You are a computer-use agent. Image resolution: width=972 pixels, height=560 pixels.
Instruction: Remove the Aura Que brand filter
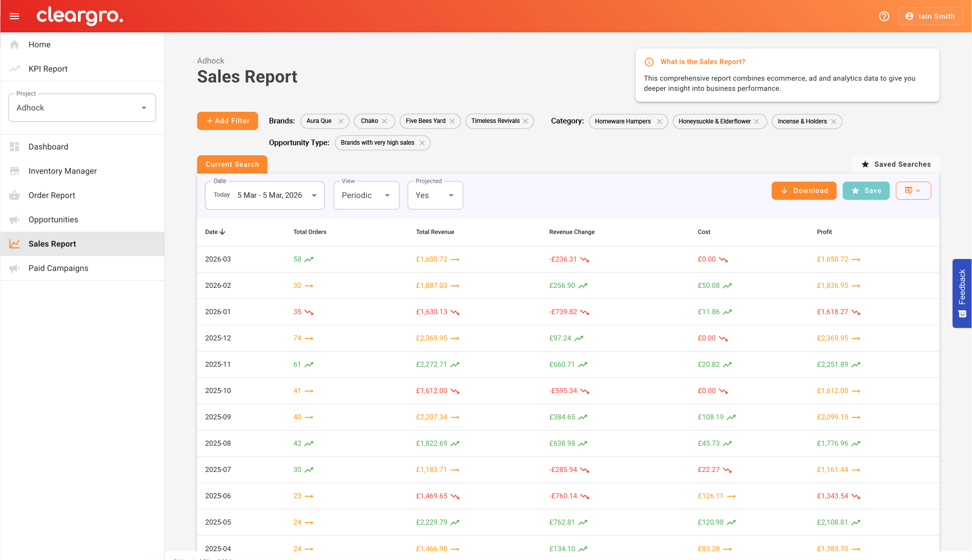(x=341, y=121)
